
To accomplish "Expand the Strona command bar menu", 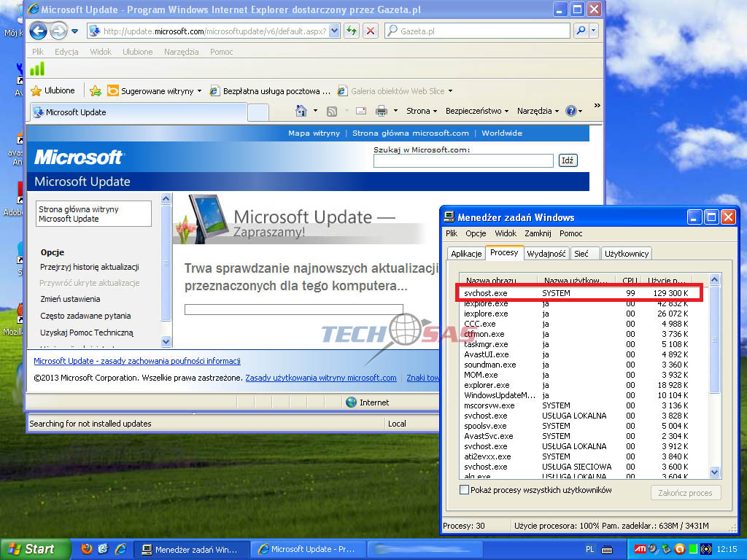I will click(x=422, y=111).
